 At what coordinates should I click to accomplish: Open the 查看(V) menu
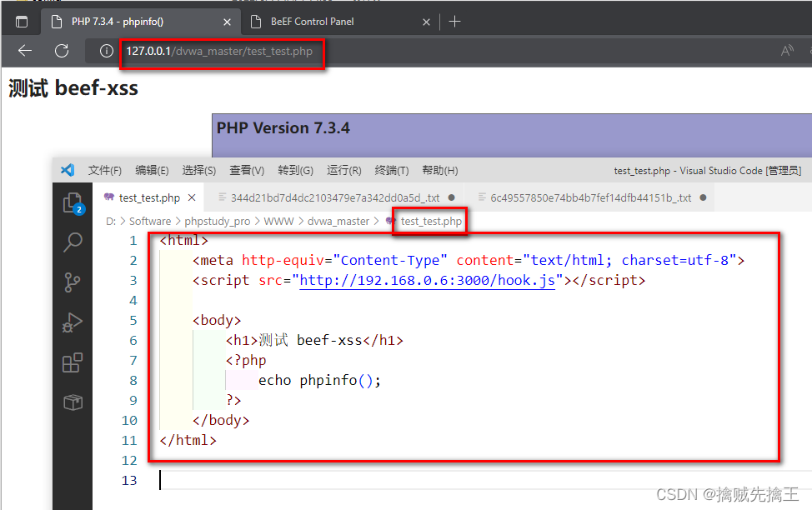coord(247,170)
